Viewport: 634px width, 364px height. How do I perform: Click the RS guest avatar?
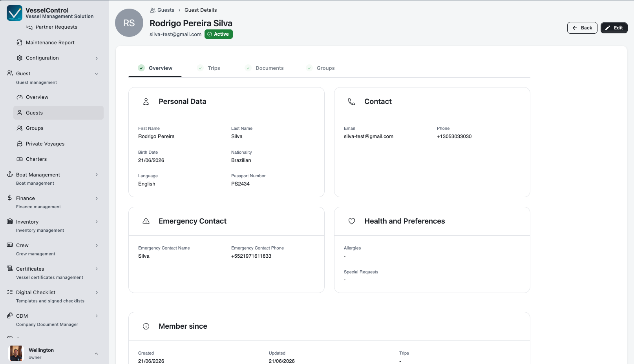(x=129, y=23)
